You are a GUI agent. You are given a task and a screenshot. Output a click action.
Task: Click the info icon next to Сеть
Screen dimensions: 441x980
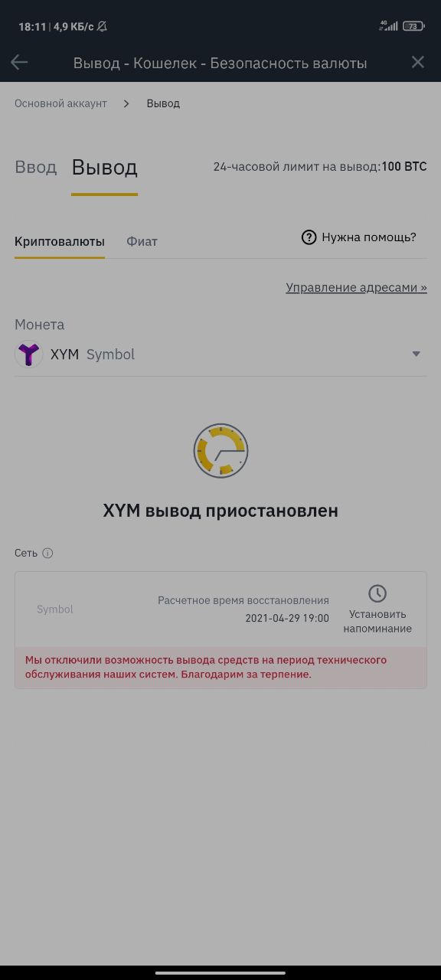coord(47,553)
